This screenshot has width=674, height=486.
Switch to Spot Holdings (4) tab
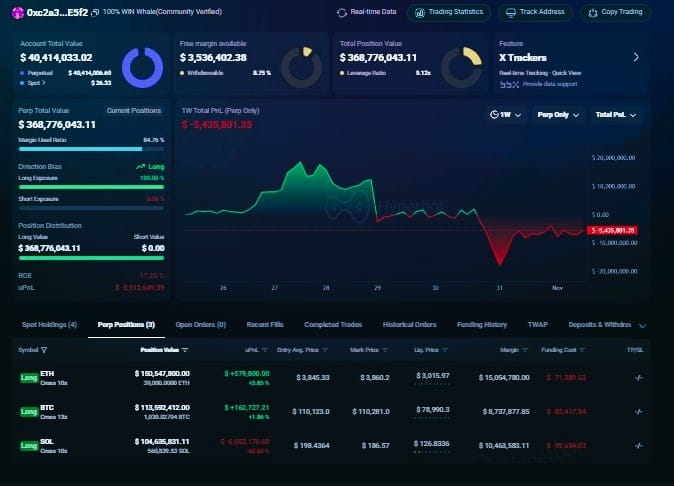click(49, 324)
